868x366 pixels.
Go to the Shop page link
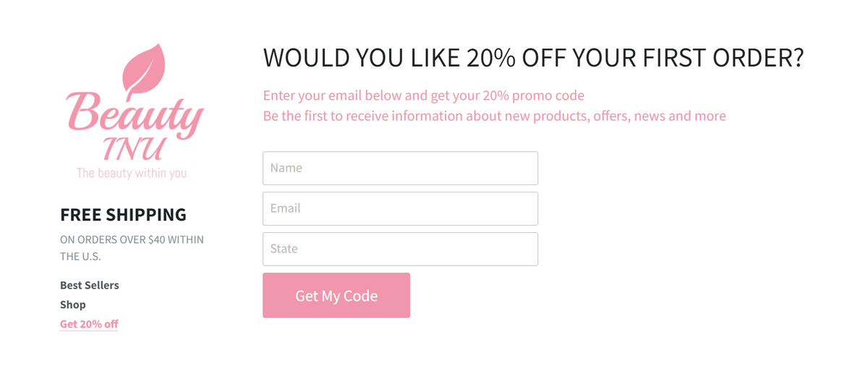(x=73, y=305)
